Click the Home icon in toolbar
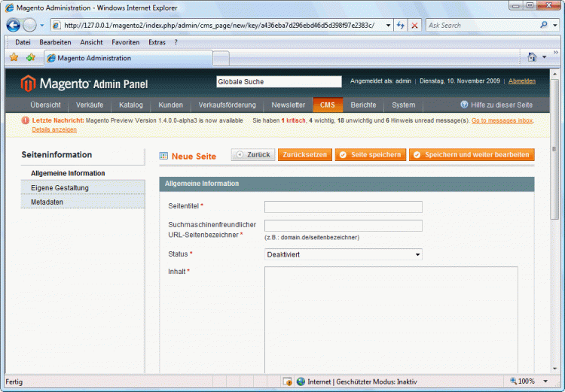The height and width of the screenshot is (392, 565). (532, 57)
